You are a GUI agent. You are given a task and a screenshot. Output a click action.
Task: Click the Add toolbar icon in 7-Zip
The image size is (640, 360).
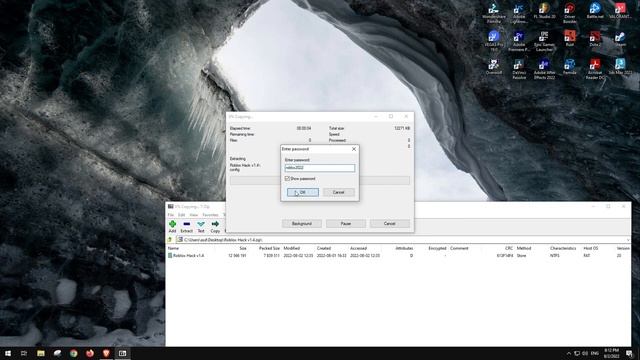pos(172,226)
